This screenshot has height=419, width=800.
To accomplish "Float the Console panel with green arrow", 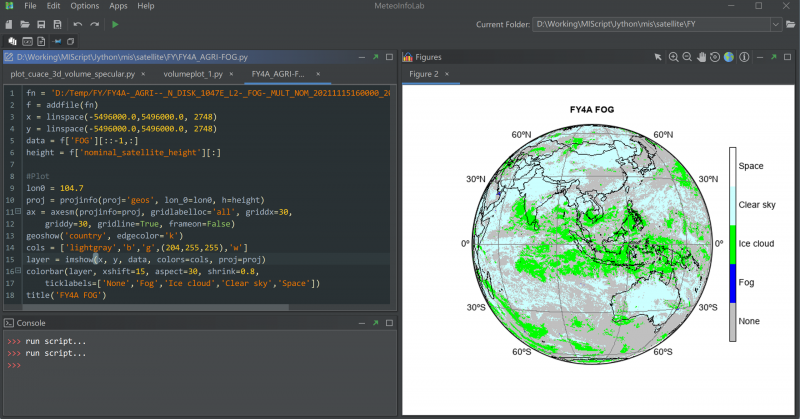I will pyautogui.click(x=373, y=324).
